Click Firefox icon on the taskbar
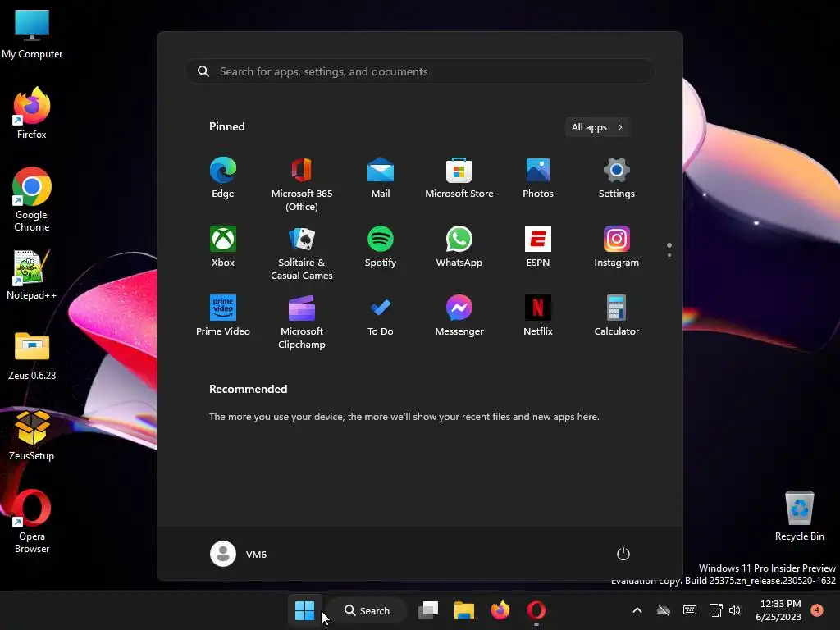This screenshot has height=630, width=840. coord(500,610)
